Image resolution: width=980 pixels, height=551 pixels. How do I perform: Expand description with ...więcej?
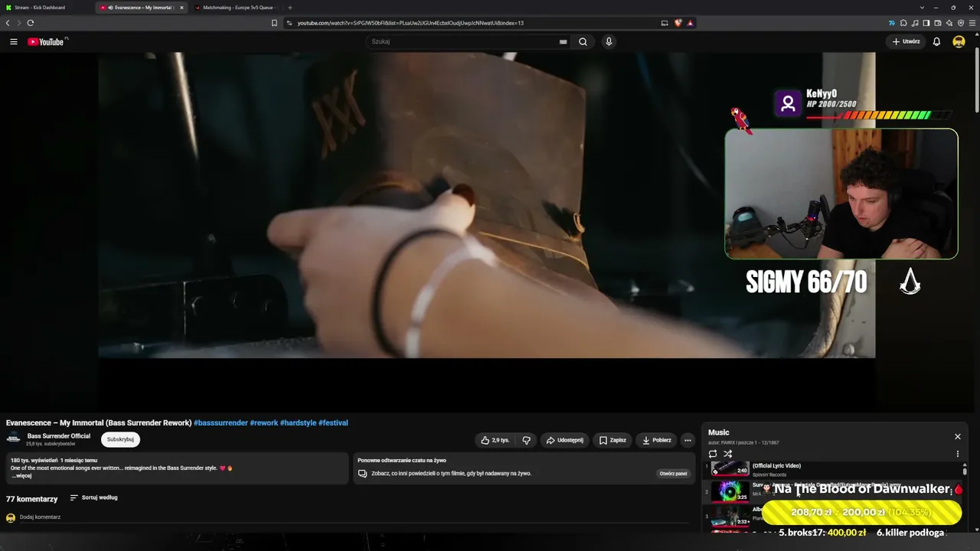click(21, 476)
